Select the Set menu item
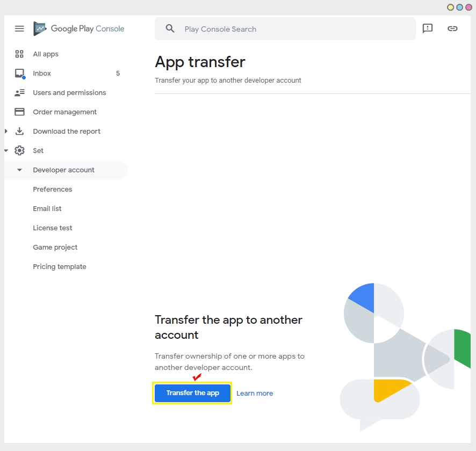This screenshot has width=476, height=451. tap(38, 151)
